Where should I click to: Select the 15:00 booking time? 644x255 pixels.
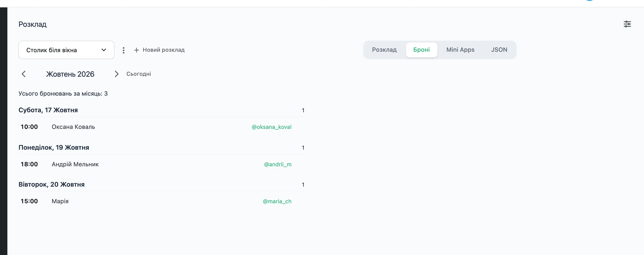point(29,201)
